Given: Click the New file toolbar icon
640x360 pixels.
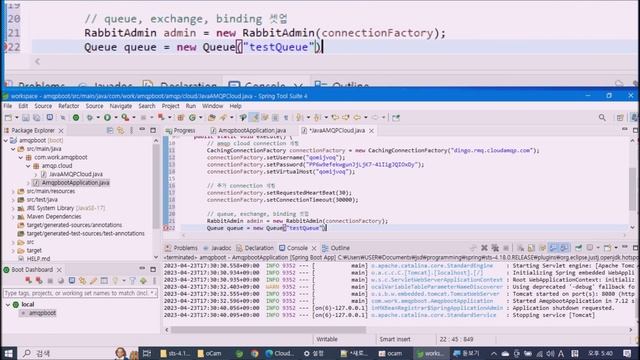Looking at the screenshot, I should pos(8,118).
